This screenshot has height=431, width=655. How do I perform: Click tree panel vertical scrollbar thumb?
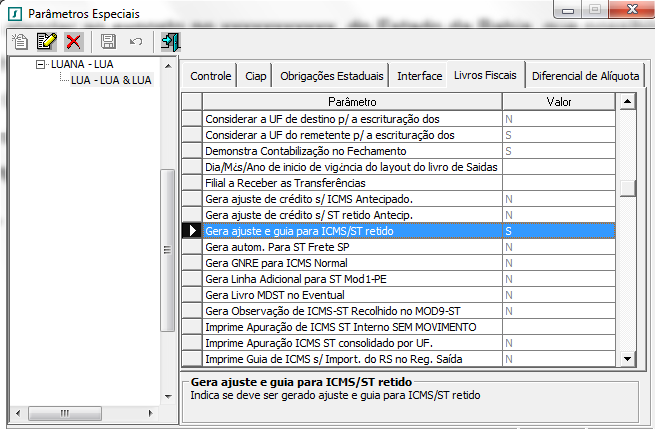168,250
